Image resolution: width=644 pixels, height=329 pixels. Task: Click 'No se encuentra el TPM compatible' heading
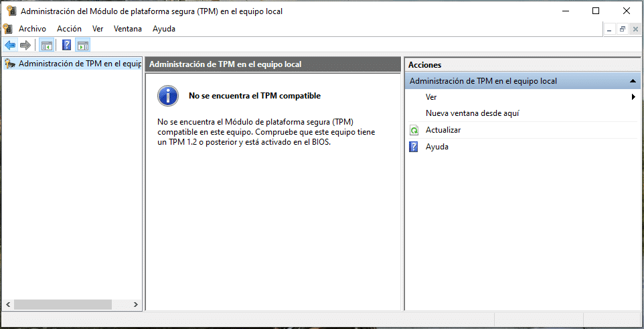click(x=254, y=96)
